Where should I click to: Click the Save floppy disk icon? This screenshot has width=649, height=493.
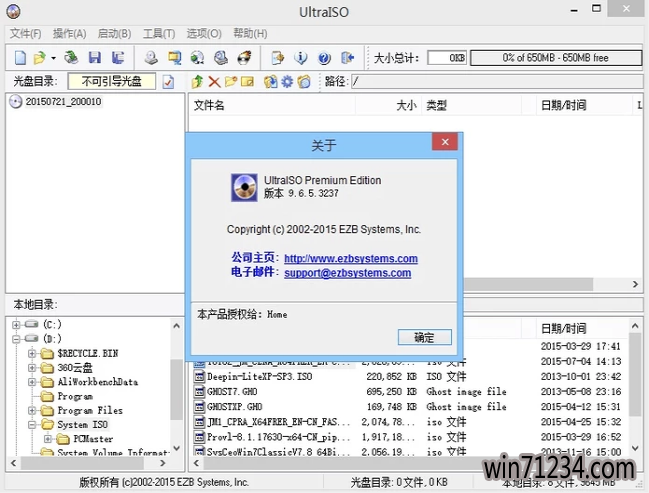coord(94,58)
